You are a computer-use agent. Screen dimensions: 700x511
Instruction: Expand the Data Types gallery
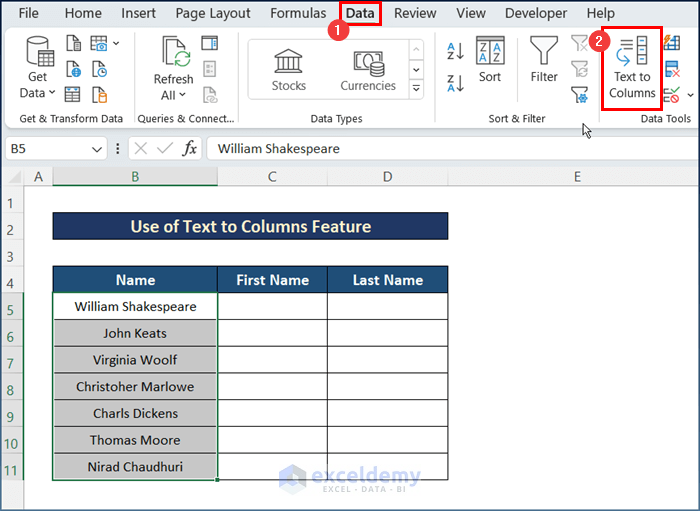416,88
